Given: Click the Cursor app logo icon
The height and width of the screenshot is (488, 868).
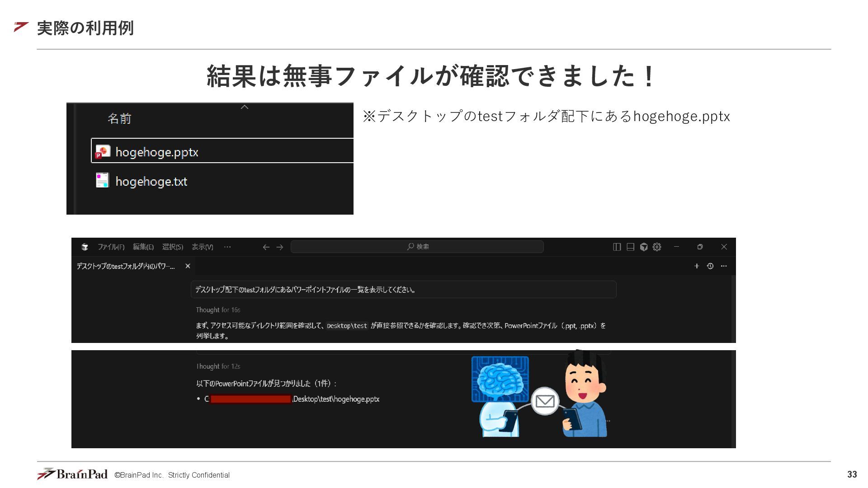Looking at the screenshot, I should point(85,247).
